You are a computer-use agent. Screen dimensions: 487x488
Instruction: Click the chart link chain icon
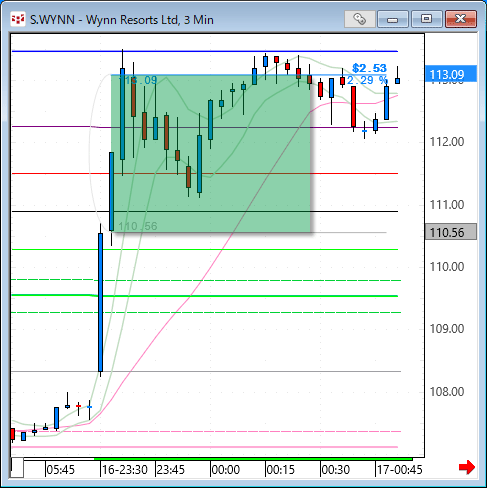pyautogui.click(x=360, y=19)
